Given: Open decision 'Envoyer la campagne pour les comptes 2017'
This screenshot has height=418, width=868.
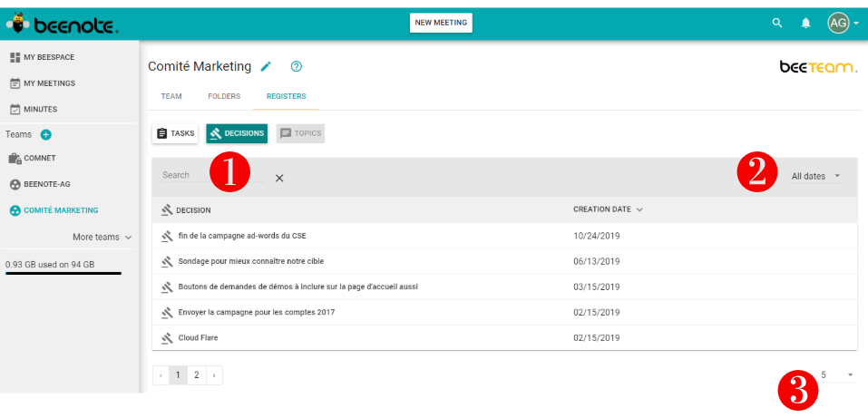Looking at the screenshot, I should pos(257,312).
